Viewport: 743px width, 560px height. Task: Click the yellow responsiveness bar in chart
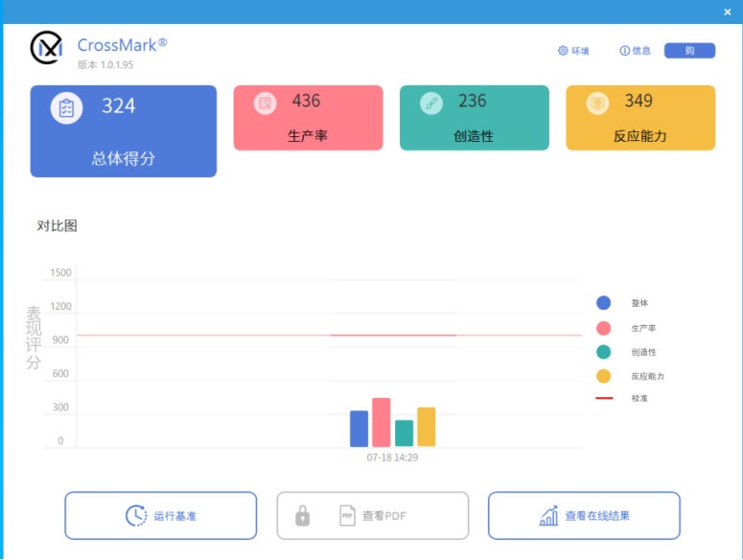point(426,427)
